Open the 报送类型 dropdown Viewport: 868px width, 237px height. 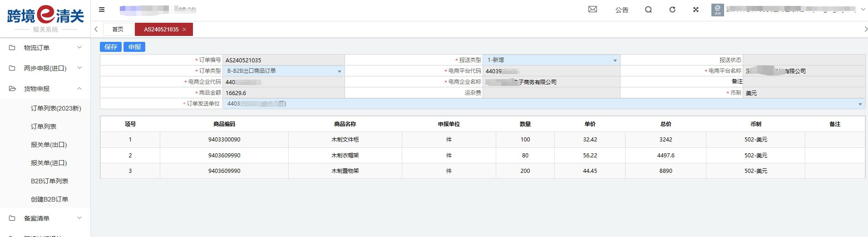coord(551,60)
